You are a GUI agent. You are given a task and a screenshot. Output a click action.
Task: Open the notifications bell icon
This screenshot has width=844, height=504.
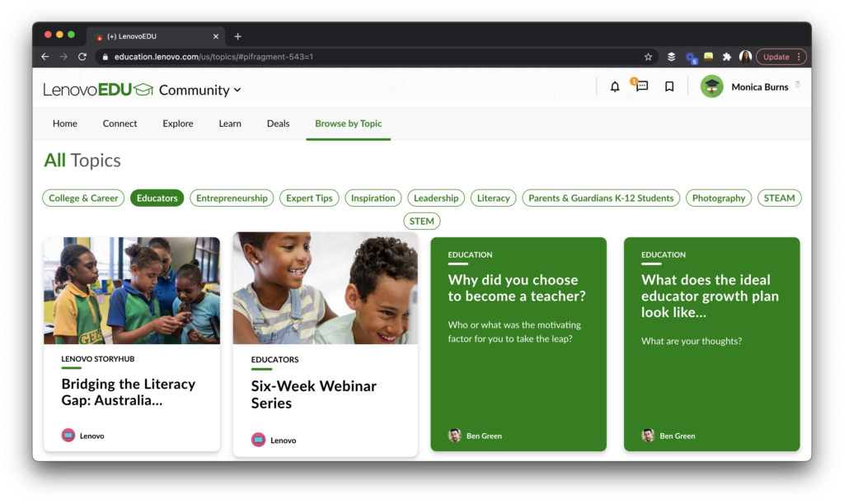point(614,86)
